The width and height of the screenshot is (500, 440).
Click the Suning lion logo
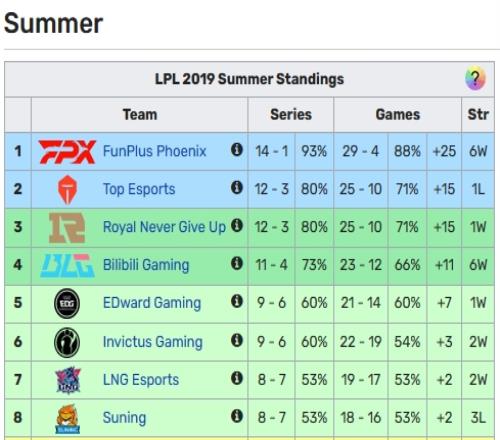(x=68, y=419)
